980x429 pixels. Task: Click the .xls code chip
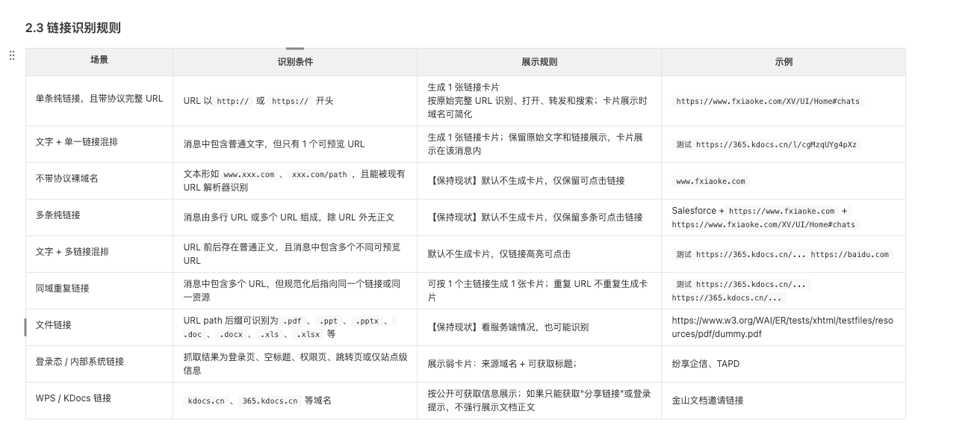(x=270, y=334)
